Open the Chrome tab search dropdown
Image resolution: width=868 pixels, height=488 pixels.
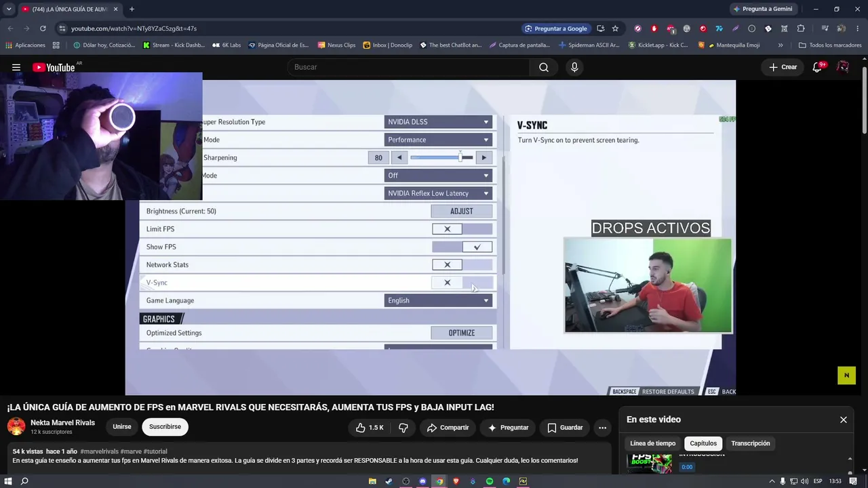9,9
